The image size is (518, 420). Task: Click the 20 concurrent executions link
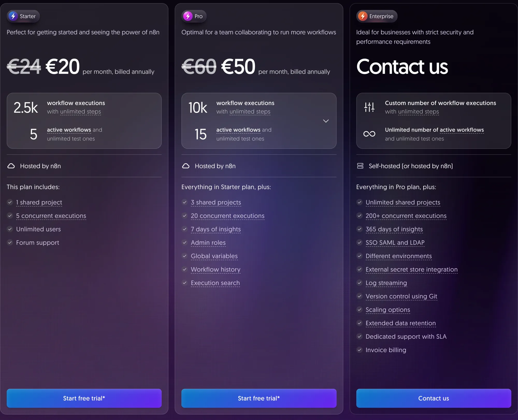coord(228,216)
